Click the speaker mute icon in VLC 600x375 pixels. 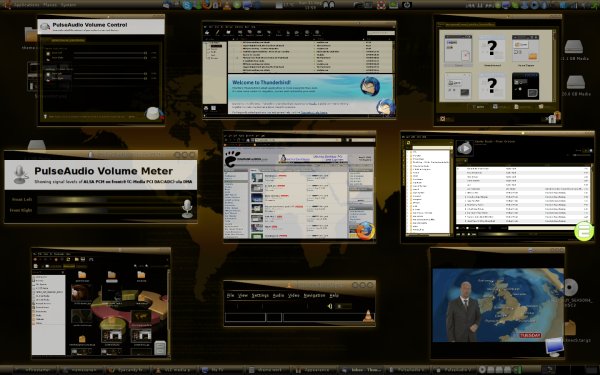(330, 306)
